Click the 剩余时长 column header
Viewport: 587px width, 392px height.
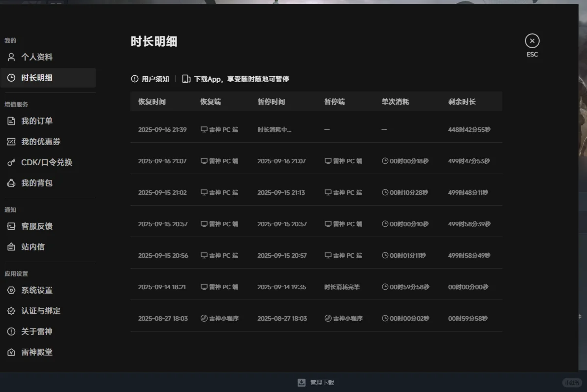pos(462,102)
